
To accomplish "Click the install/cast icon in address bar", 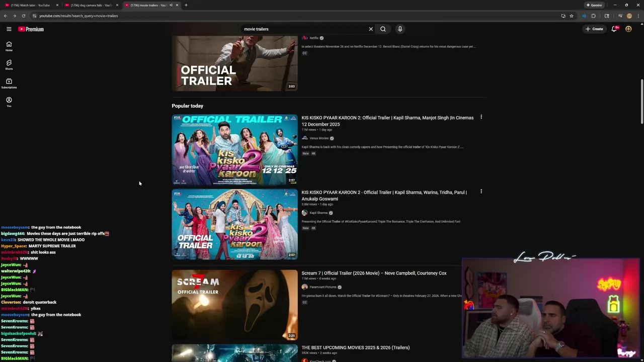I will [563, 16].
